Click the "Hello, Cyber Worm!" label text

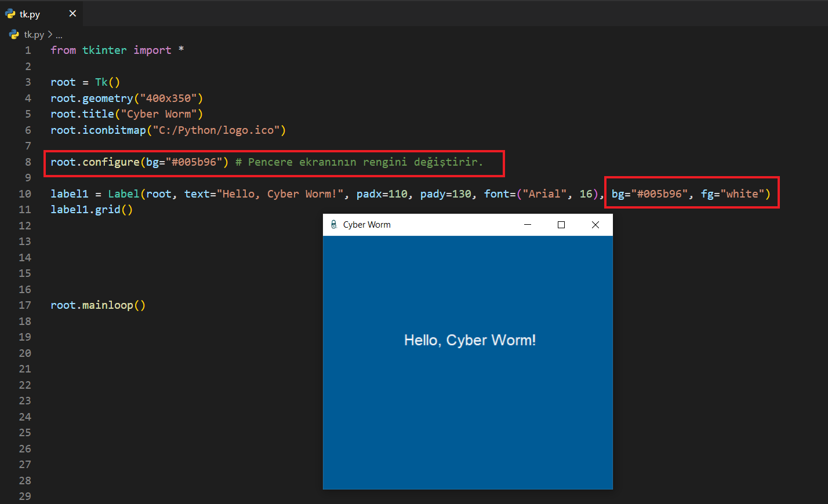click(470, 340)
